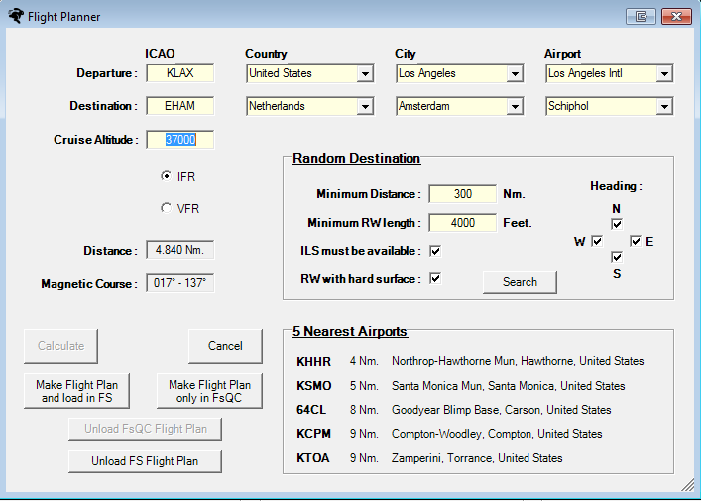The height and width of the screenshot is (501, 701).
Task: Click the KSMO nearest airport entry
Action: [x=460, y=386]
